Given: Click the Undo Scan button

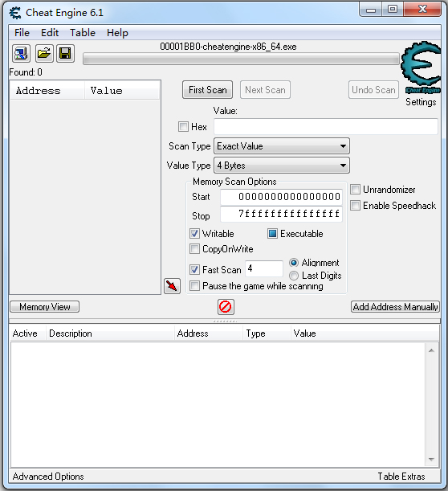Looking at the screenshot, I should (373, 90).
